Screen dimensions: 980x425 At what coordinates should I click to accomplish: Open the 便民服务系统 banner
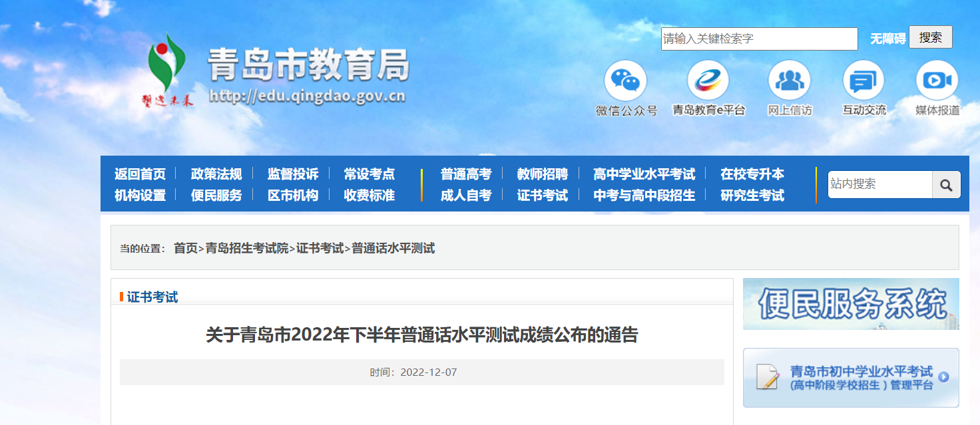coord(851,304)
